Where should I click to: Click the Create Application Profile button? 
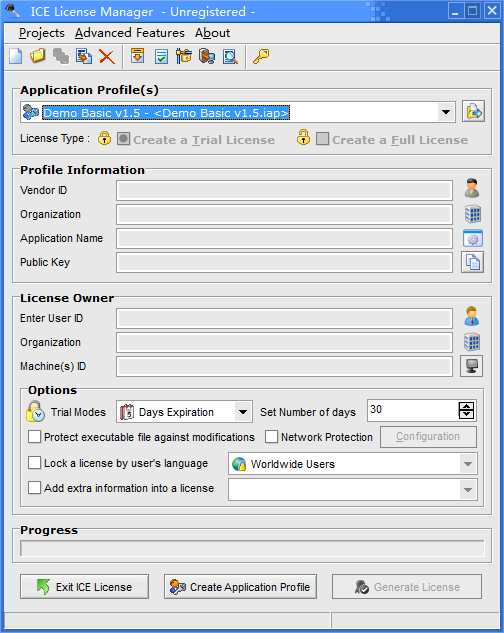click(240, 587)
